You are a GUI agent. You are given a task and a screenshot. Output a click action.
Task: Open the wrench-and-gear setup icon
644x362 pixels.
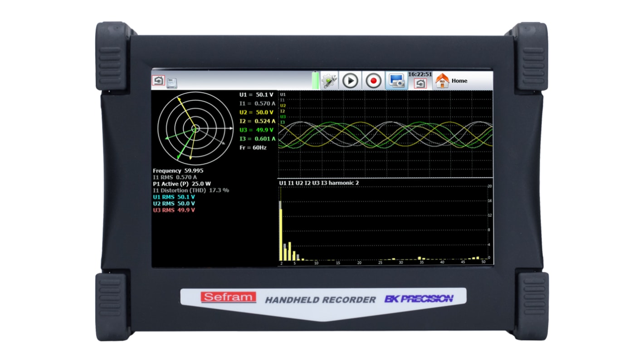(329, 81)
